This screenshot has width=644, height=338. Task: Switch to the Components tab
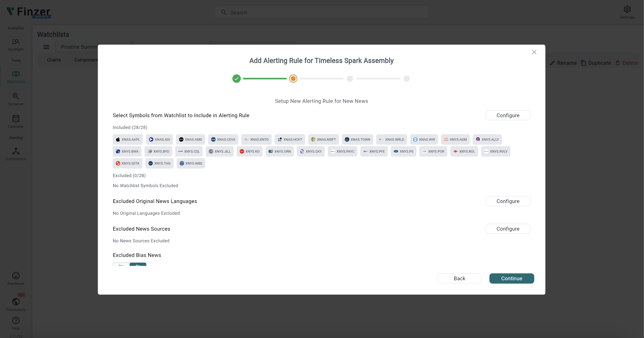[86, 60]
